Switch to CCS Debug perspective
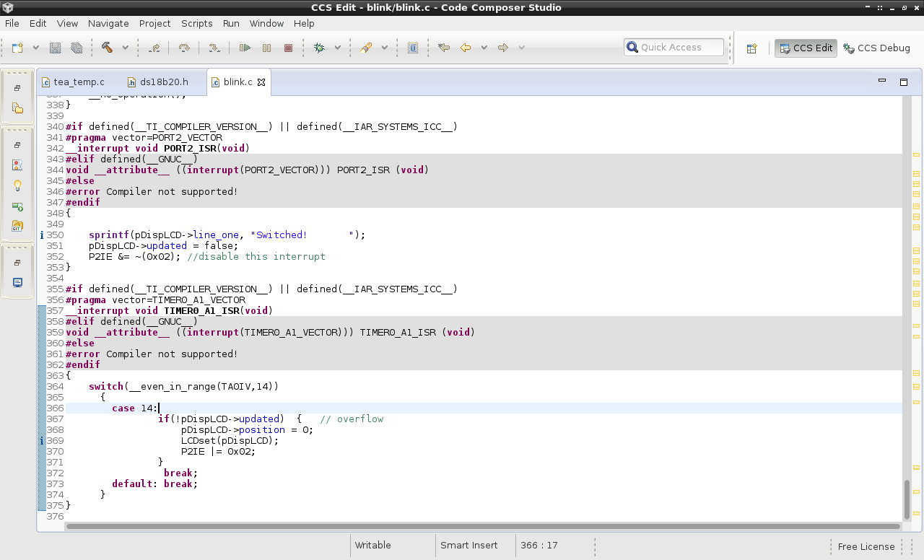This screenshot has width=924, height=560. pos(876,48)
